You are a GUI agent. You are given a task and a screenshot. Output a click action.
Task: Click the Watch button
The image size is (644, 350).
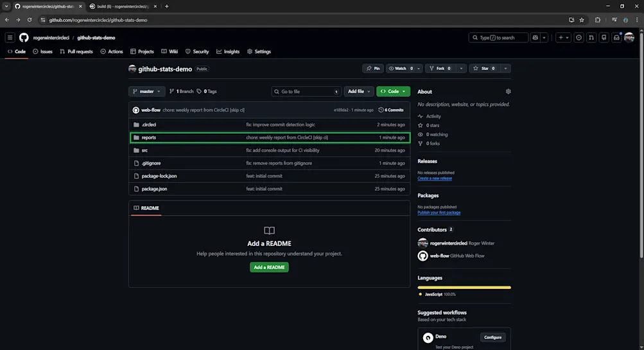click(400, 68)
